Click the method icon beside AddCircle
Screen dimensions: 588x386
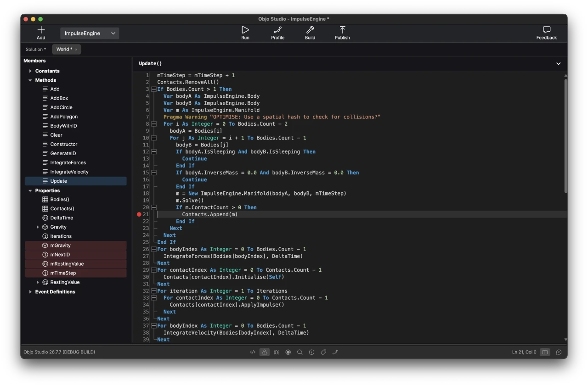45,107
